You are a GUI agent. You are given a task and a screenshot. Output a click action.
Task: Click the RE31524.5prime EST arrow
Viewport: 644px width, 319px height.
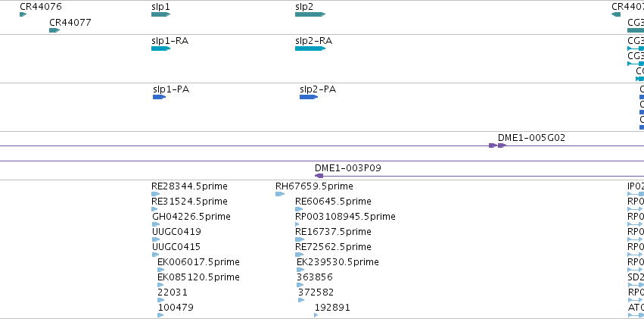(x=154, y=209)
